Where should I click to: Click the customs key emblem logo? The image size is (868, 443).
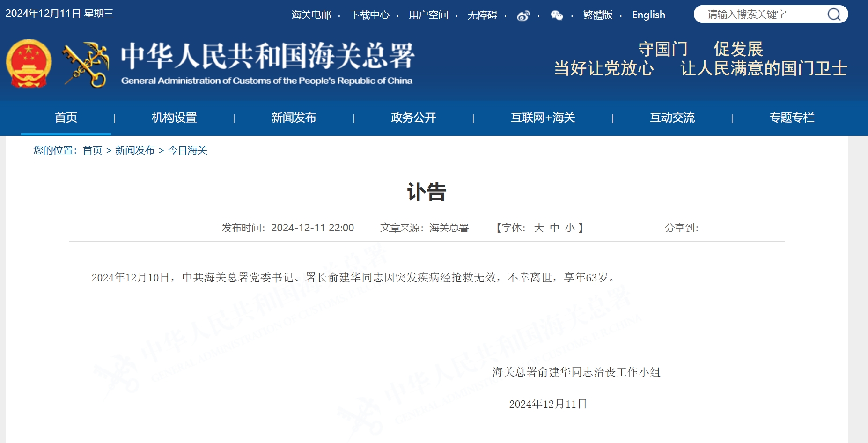(86, 65)
